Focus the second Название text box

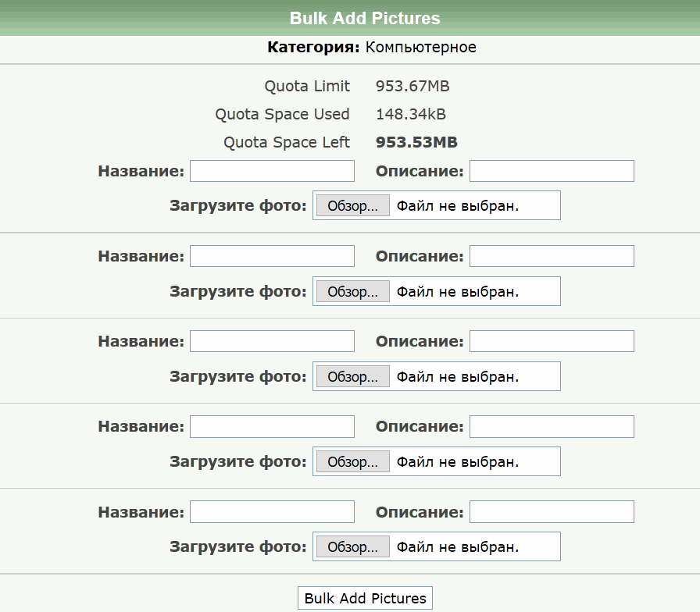272,256
